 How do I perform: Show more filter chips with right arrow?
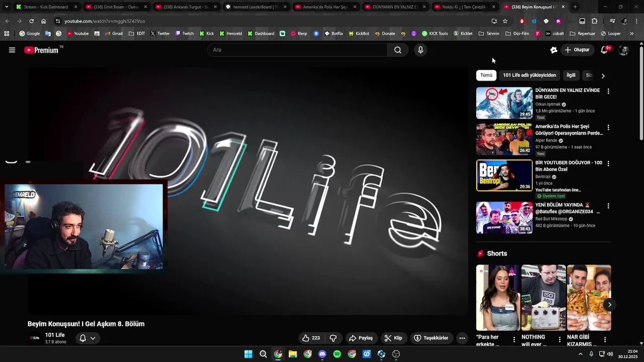pyautogui.click(x=603, y=75)
